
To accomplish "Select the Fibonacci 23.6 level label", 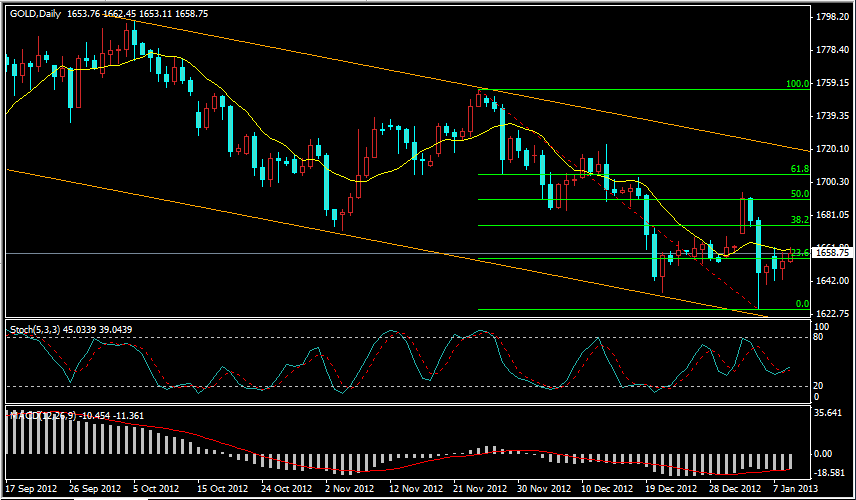I will click(800, 253).
